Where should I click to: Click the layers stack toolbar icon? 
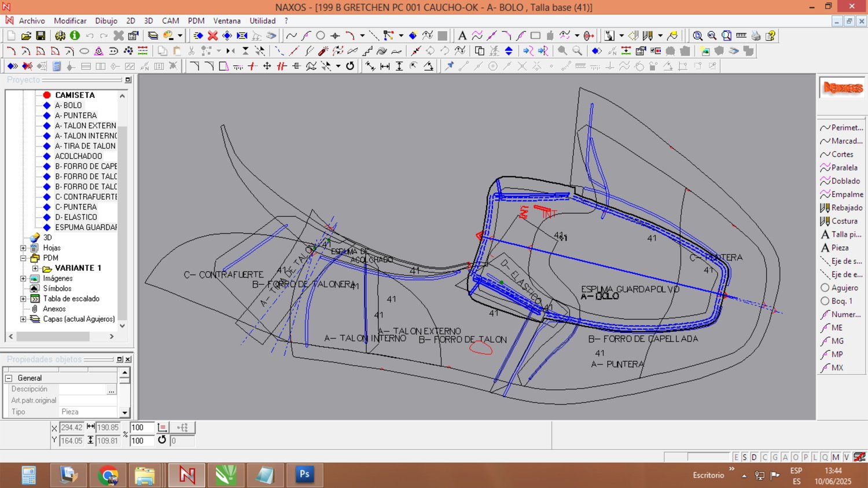coord(153,36)
